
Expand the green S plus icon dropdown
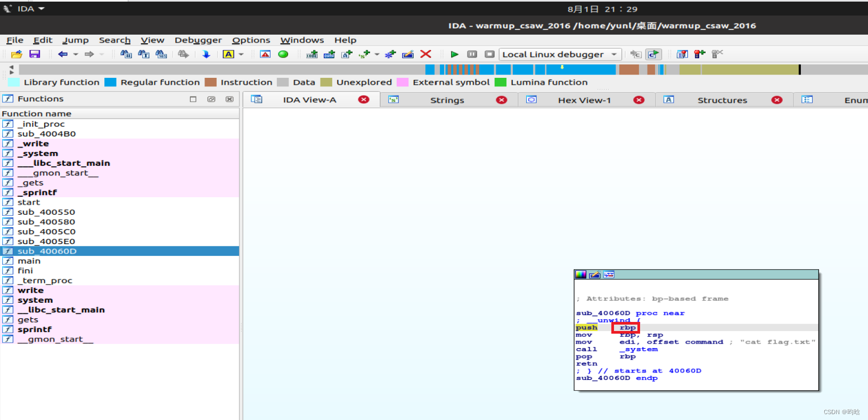(x=377, y=54)
